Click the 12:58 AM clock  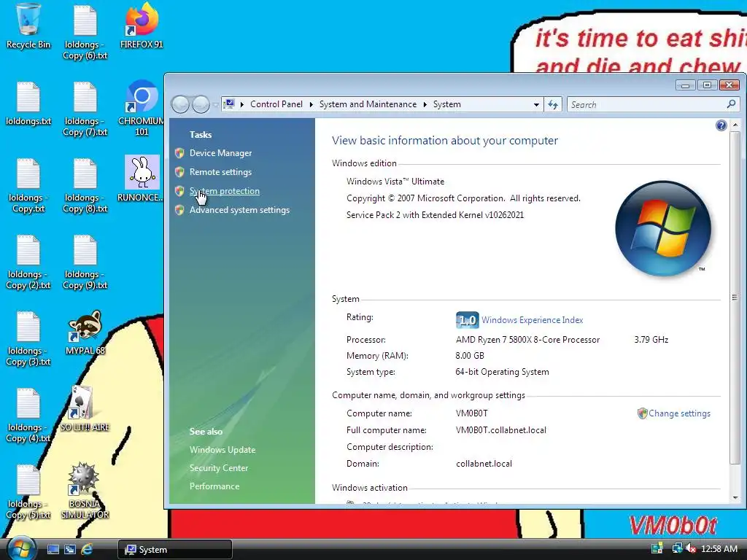point(719,549)
